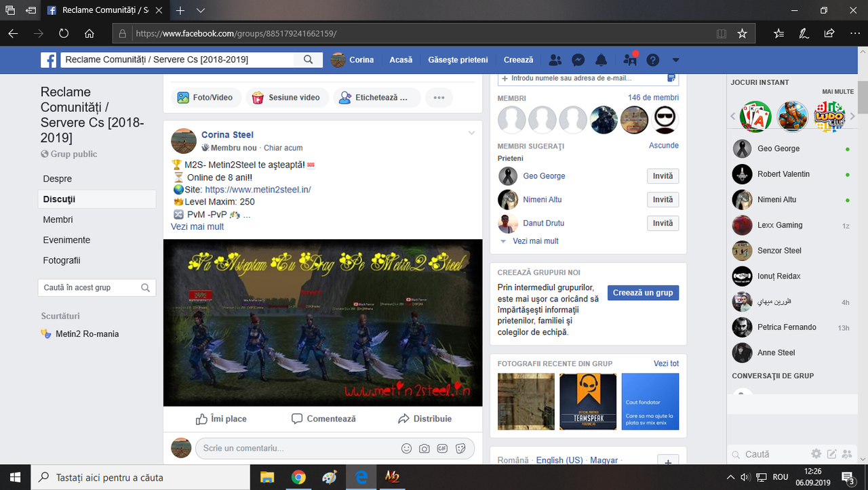
Task: Open reading view icon in address bar
Action: pos(722,33)
